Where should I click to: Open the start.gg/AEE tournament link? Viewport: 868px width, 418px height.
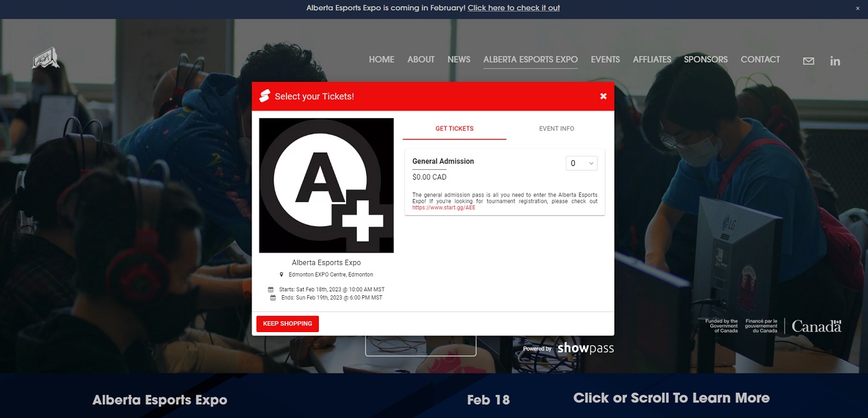tap(444, 208)
